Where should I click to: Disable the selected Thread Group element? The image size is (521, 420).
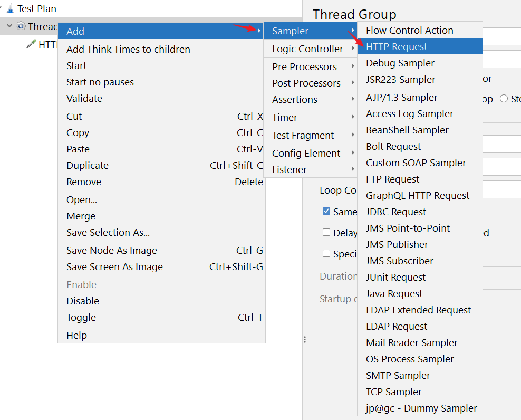[83, 301]
